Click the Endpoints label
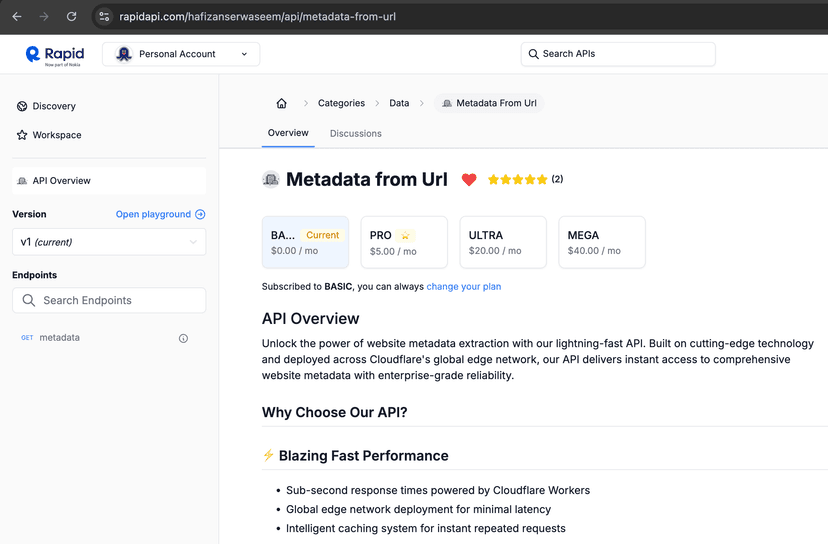This screenshot has width=828, height=544. [x=34, y=275]
